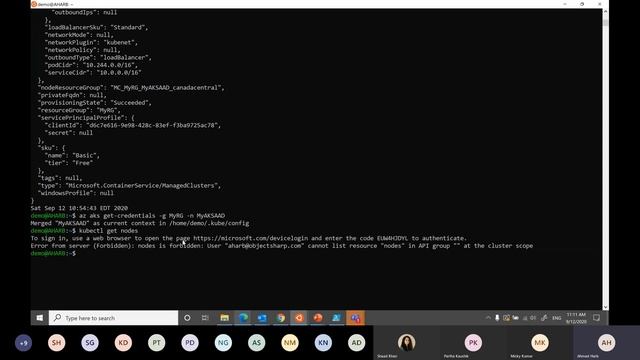Select the MK participant tile
This screenshot has width=640, height=360.
click(x=540, y=343)
